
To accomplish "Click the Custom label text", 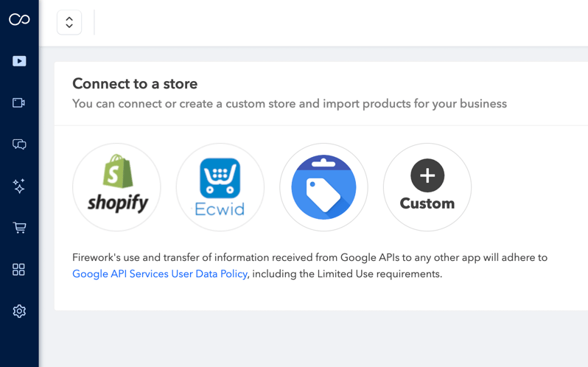I will pyautogui.click(x=427, y=203).
